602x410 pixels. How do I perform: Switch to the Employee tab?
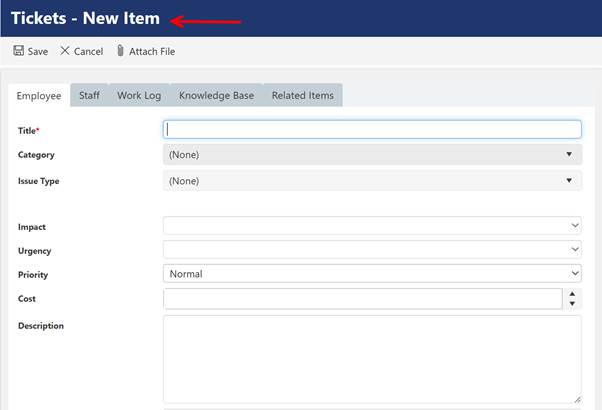point(40,96)
